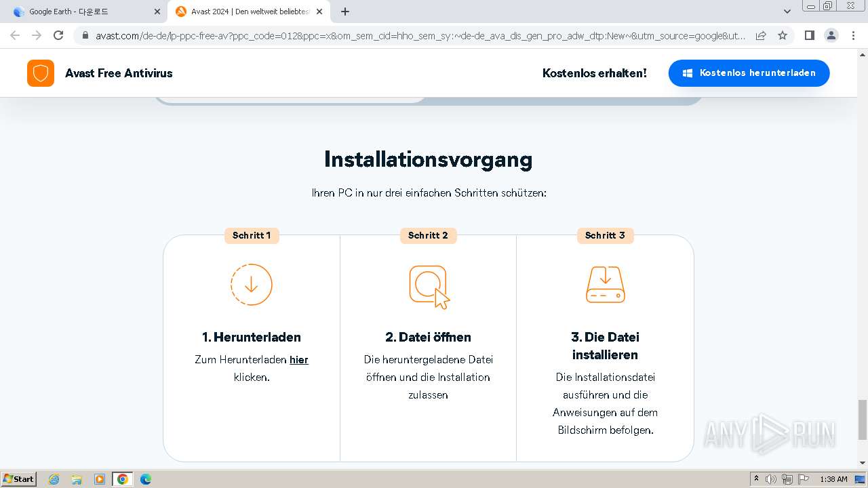The width and height of the screenshot is (868, 488).
Task: Click the Kostenlos herunterladen button
Action: pyautogui.click(x=749, y=73)
